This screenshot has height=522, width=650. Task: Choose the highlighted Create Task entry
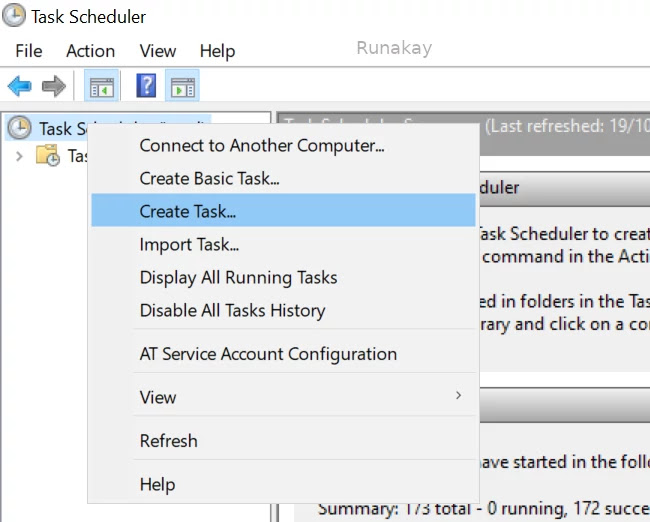[188, 211]
